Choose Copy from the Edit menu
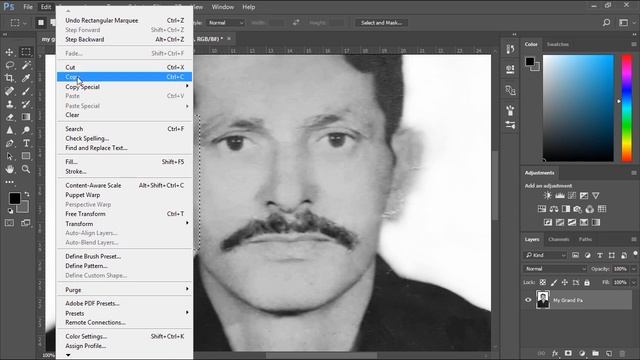Screen dimensions: 640x360 point(124,77)
